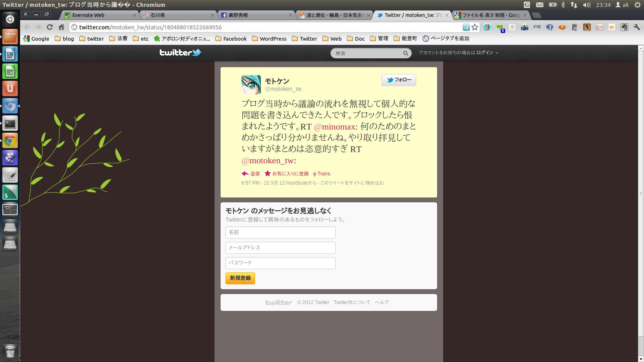
Task: Click the Twitter logo in the header
Action: (x=180, y=53)
